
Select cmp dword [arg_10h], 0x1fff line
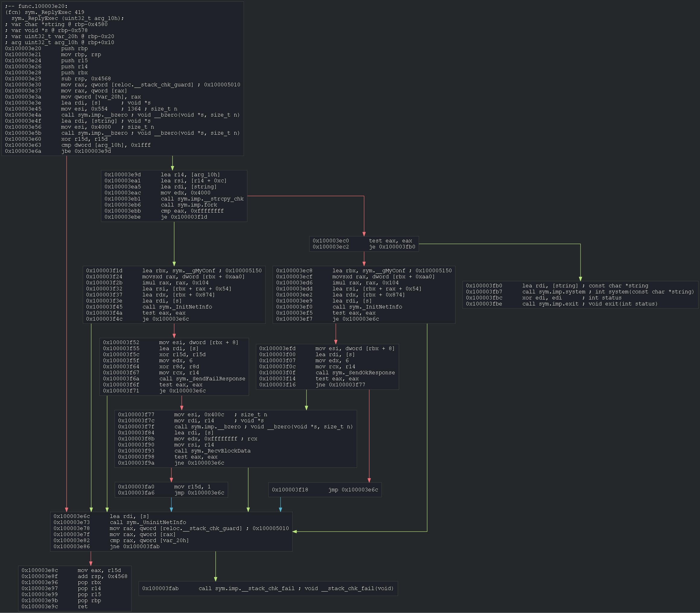(106, 145)
